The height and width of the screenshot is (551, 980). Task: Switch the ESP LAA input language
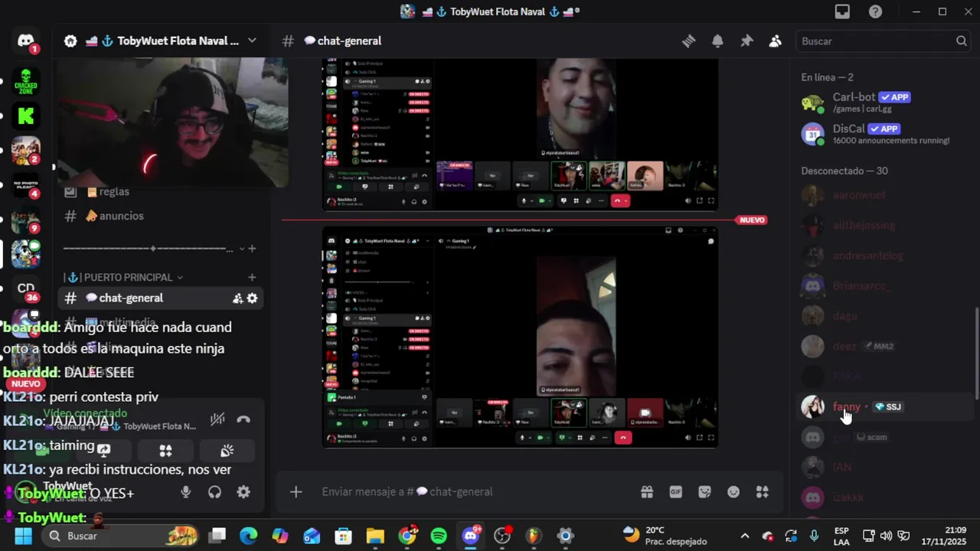[841, 536]
